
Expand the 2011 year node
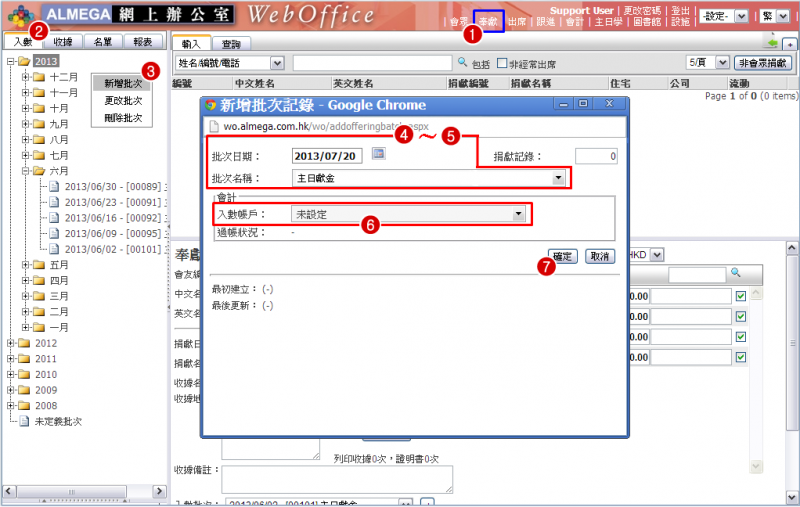(x=10, y=359)
